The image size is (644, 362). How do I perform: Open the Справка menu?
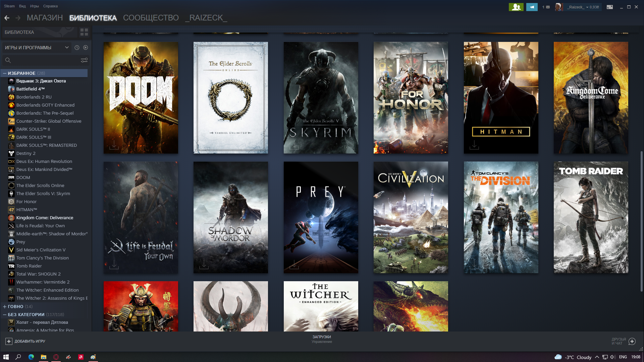click(x=50, y=6)
